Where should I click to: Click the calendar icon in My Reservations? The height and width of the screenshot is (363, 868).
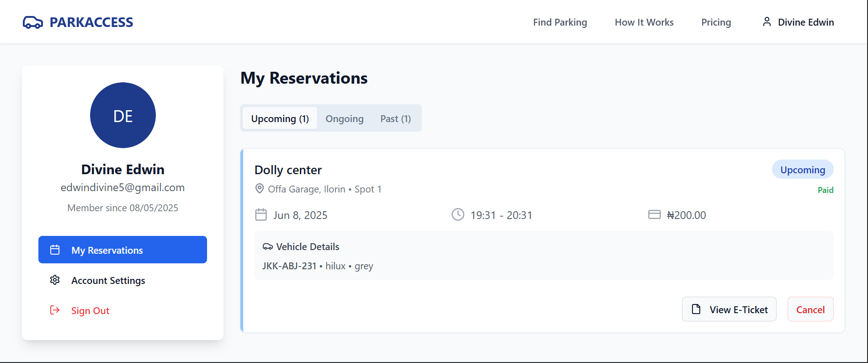point(55,250)
